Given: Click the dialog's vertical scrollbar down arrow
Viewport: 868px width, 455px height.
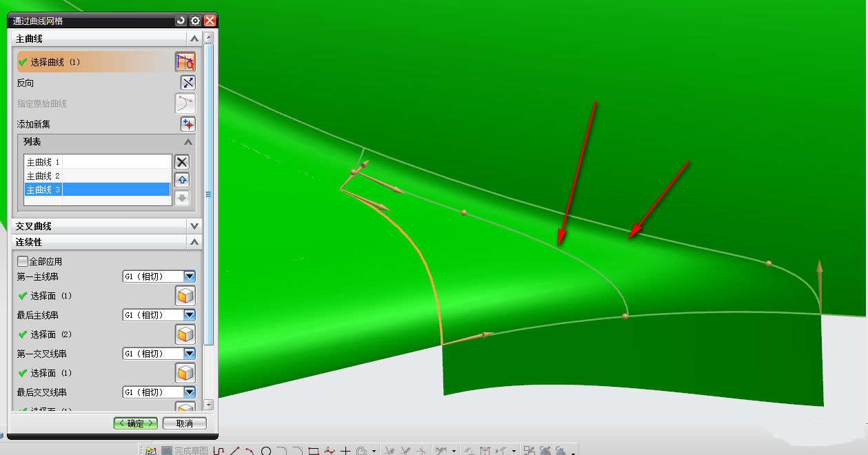Looking at the screenshot, I should (x=209, y=405).
